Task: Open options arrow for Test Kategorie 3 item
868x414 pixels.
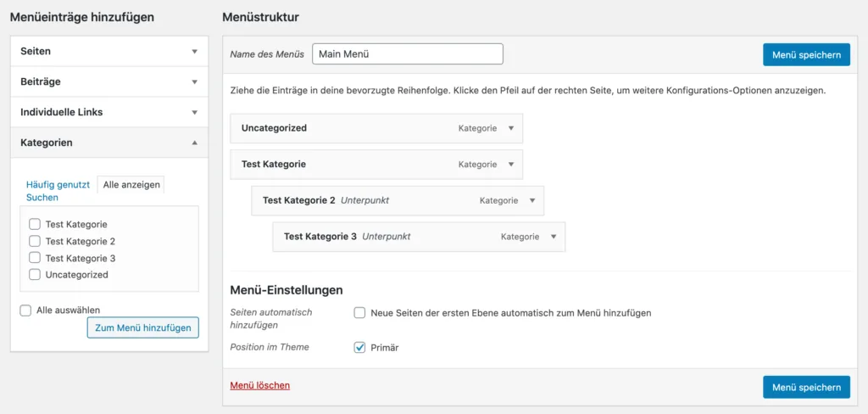Action: coord(554,237)
